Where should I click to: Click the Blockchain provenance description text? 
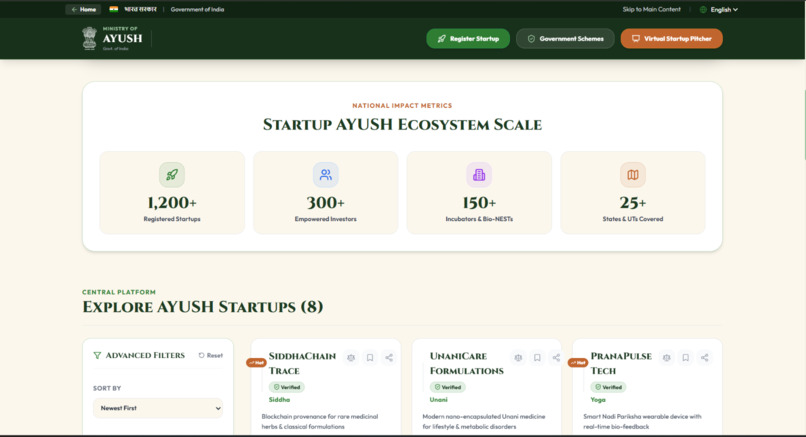pyautogui.click(x=320, y=422)
